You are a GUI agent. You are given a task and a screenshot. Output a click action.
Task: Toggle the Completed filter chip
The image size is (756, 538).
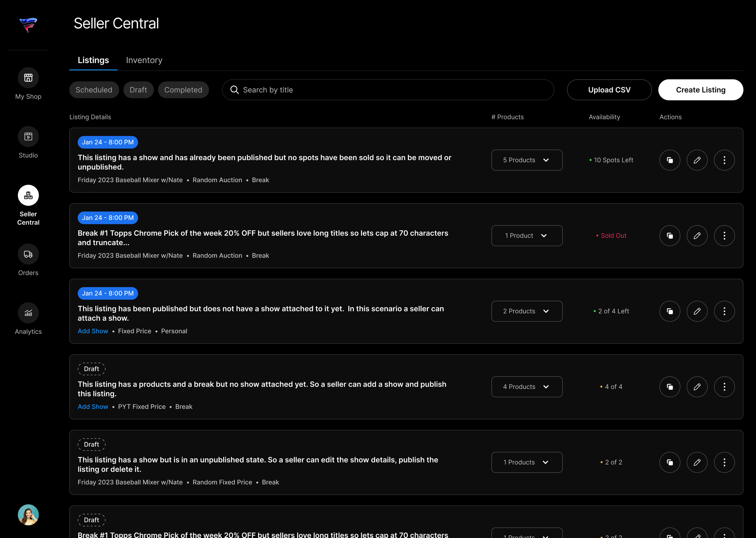(x=183, y=90)
